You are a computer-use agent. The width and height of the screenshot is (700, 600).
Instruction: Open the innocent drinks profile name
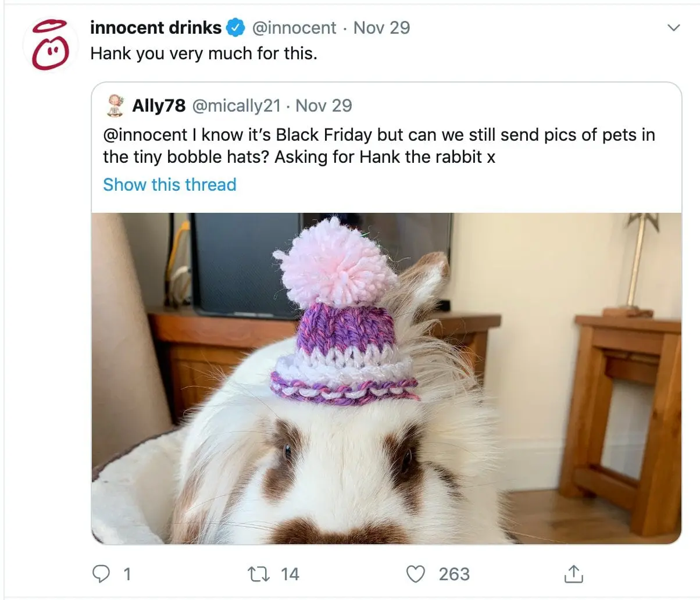[156, 27]
